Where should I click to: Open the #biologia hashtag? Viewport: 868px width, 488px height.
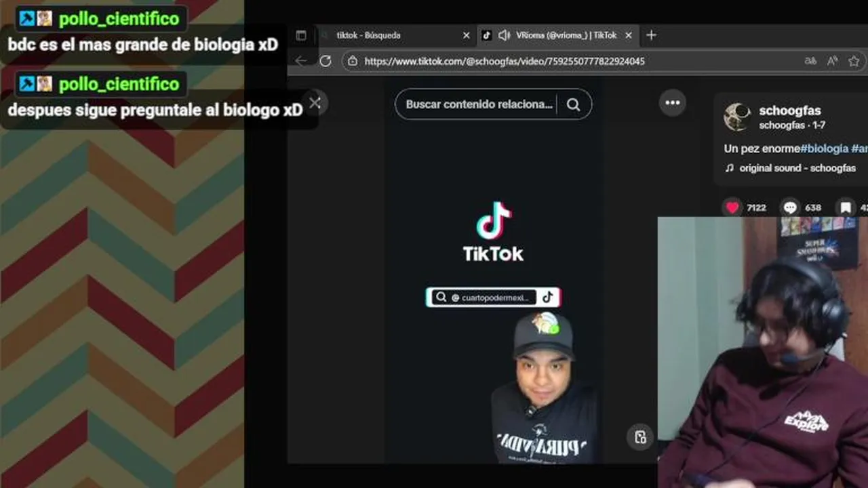tap(824, 148)
